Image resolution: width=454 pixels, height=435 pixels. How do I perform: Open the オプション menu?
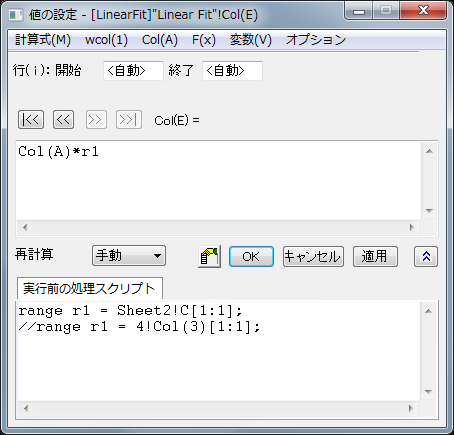pyautogui.click(x=316, y=40)
